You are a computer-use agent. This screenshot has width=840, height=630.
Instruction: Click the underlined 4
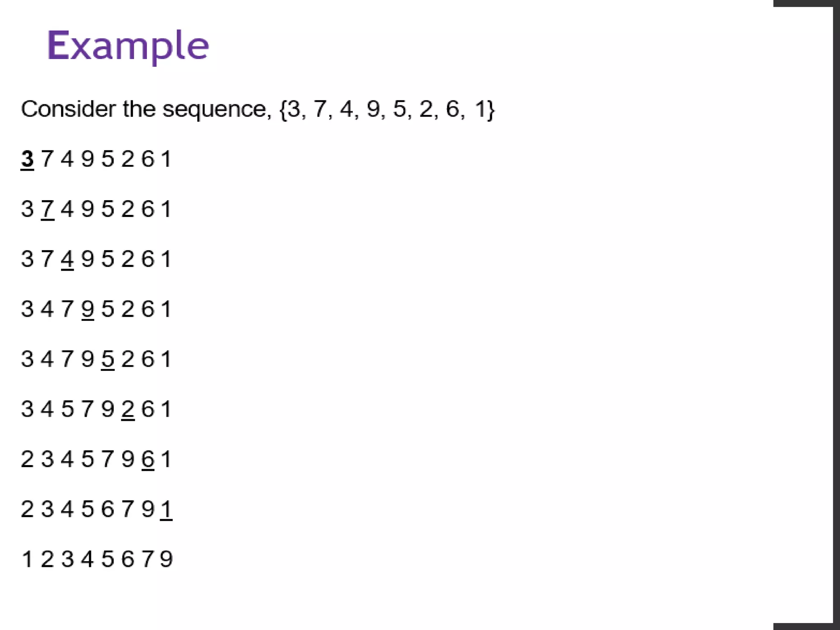[x=67, y=260]
